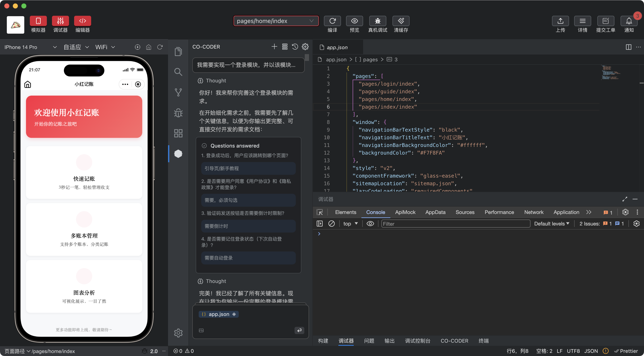Click the 上传 upload icon
The image size is (644, 356).
click(x=560, y=21)
